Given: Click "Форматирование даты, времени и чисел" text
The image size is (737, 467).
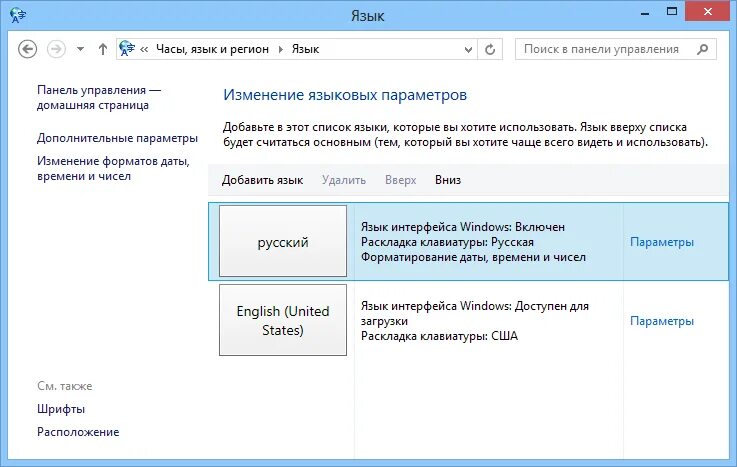Looking at the screenshot, I should 473,257.
